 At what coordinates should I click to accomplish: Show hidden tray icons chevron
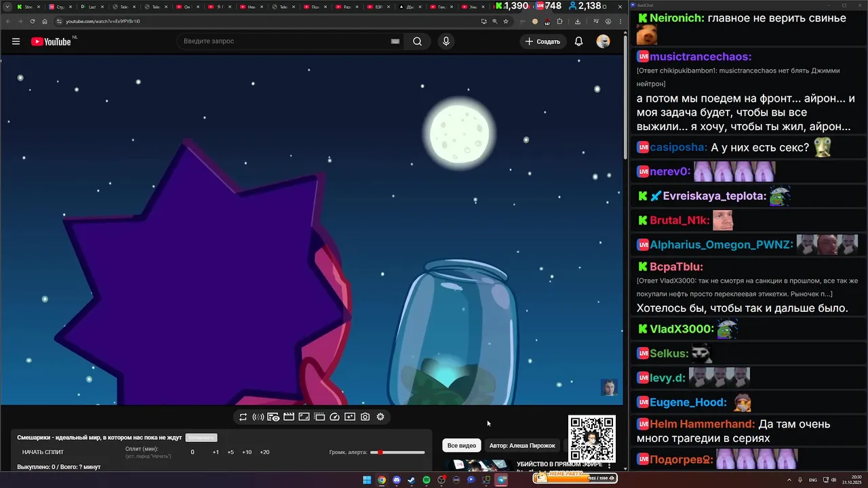pyautogui.click(x=789, y=480)
